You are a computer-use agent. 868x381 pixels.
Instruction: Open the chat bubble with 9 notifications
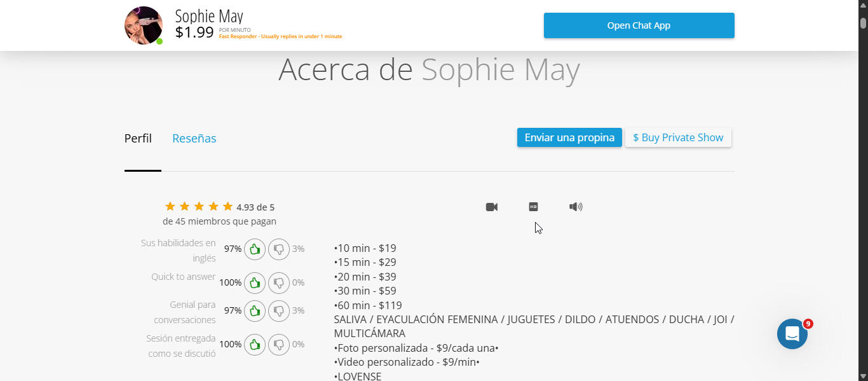[792, 334]
